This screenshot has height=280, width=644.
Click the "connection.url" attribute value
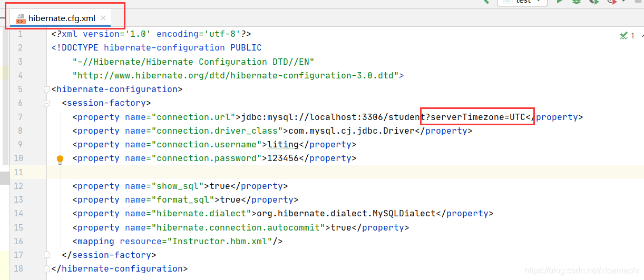pyautogui.click(x=193, y=117)
